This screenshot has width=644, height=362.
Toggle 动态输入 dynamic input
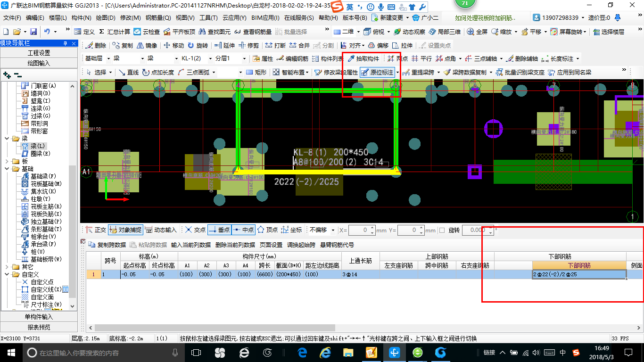coord(160,230)
